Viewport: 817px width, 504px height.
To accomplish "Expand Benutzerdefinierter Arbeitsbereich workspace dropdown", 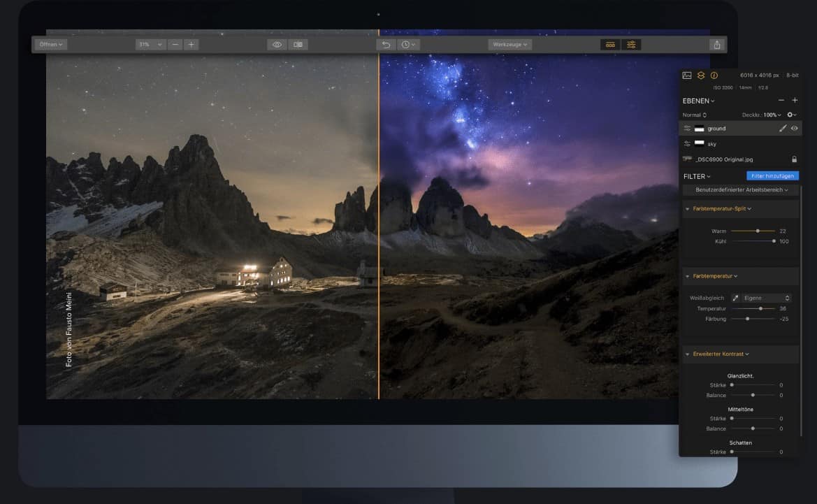I will tap(742, 189).
